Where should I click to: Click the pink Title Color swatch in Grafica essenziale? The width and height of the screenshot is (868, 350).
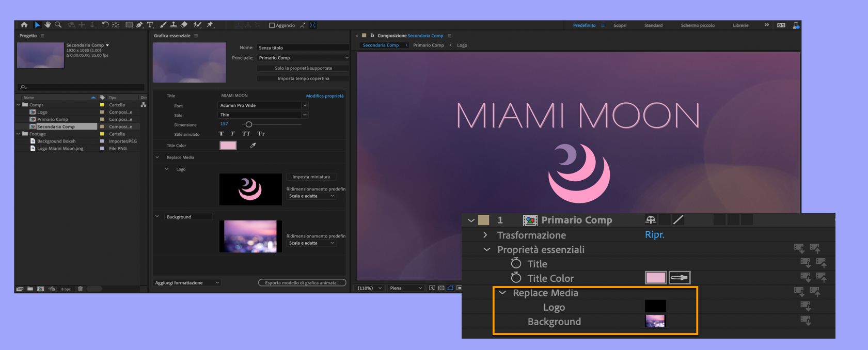[228, 146]
